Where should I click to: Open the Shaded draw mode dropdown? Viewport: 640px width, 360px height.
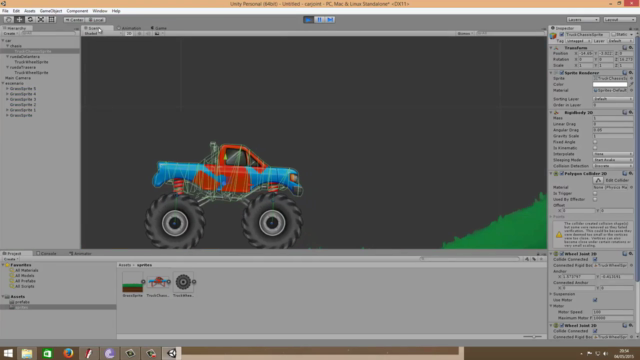[x=102, y=33]
